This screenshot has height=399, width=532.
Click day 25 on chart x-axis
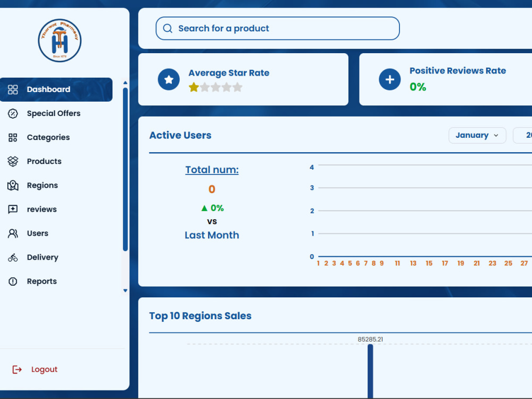pos(508,263)
